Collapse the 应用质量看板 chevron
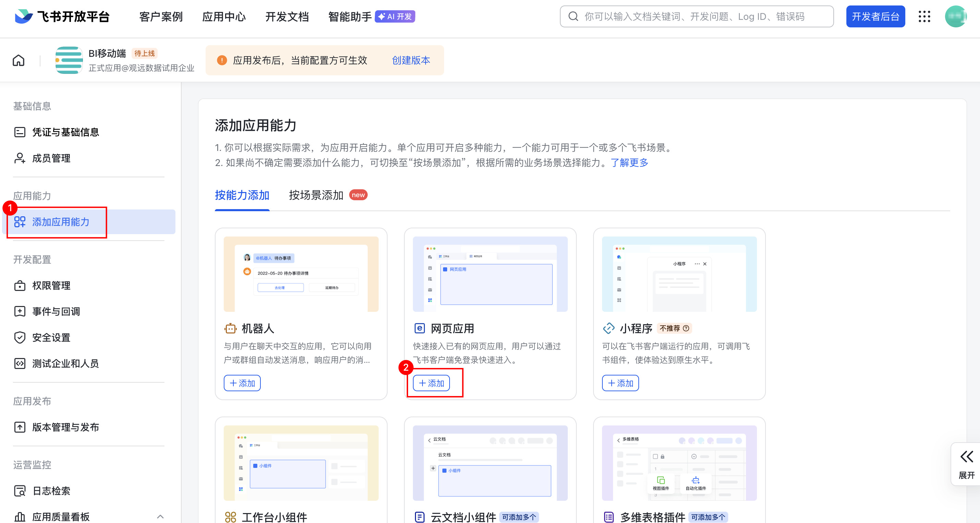Screen dimensions: 980x523 pyautogui.click(x=160, y=517)
